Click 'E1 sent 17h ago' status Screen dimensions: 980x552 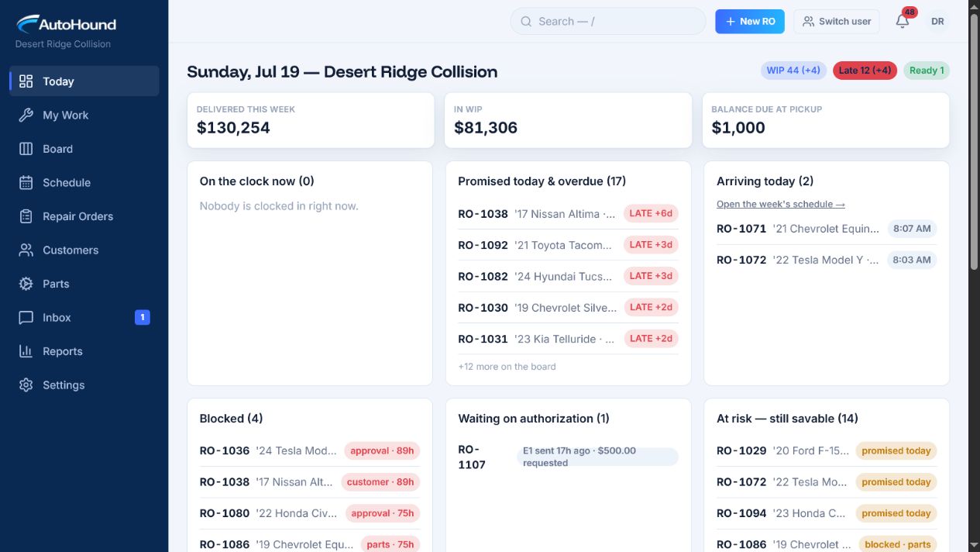tap(597, 457)
